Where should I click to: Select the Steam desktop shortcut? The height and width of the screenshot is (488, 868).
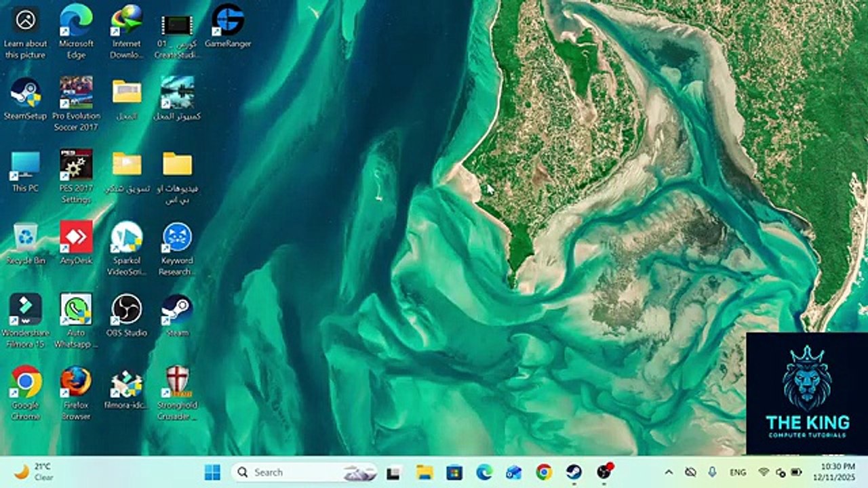[177, 317]
